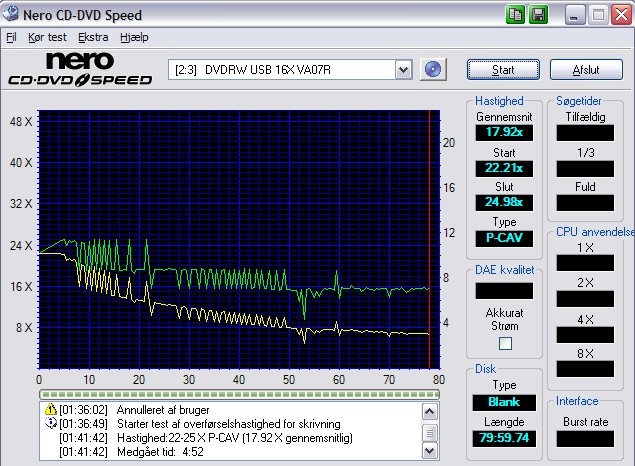Click the Start button

tap(503, 70)
